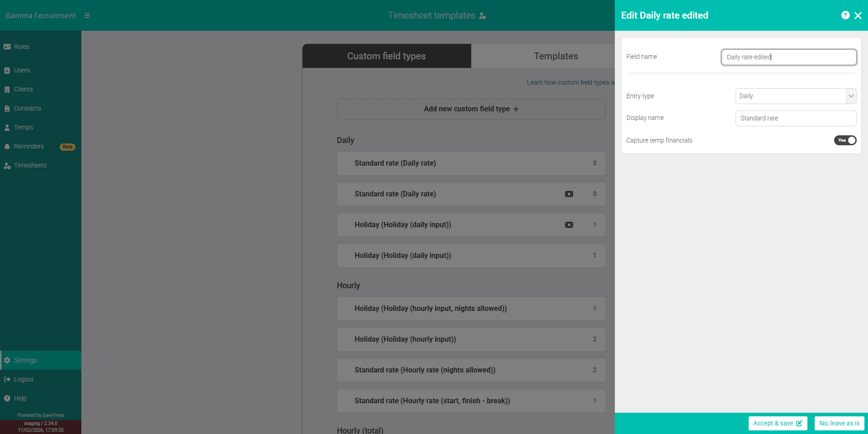The height and width of the screenshot is (434, 868).
Task: Click the user-clock icon beside Timesheet templates
Action: [x=483, y=15]
